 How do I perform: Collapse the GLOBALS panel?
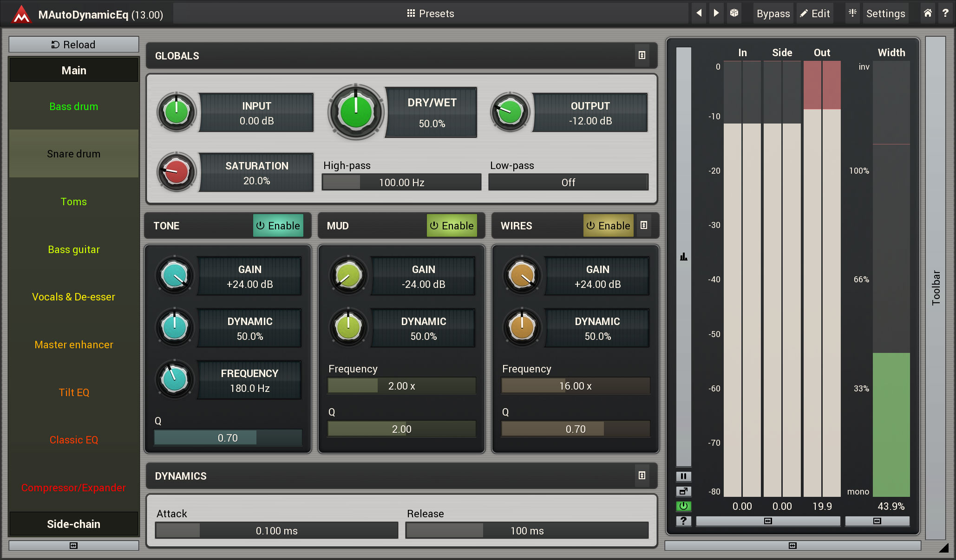(642, 55)
